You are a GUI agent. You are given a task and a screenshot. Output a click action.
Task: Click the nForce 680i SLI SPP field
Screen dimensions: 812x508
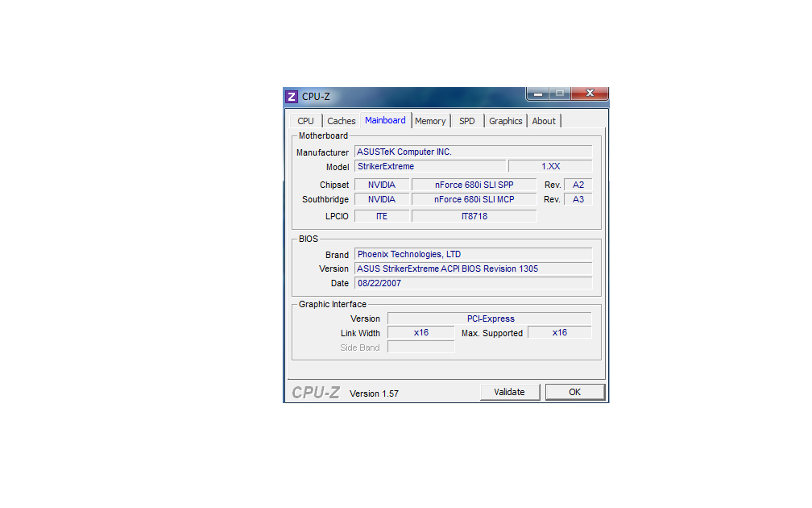[474, 185]
